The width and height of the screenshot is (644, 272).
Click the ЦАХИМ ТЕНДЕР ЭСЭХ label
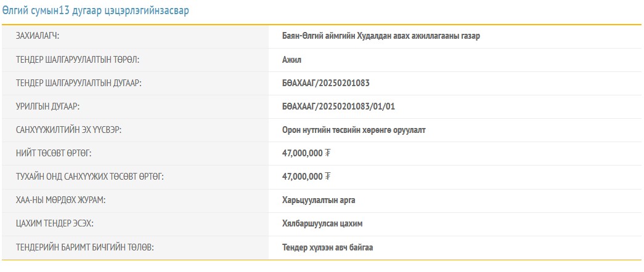[54, 224]
